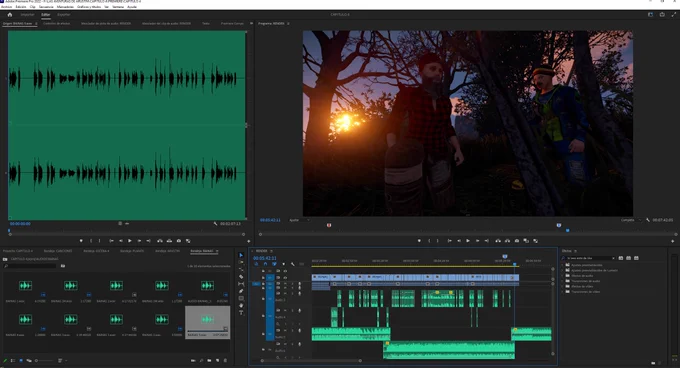Create a new bin in Project panel

[209, 360]
